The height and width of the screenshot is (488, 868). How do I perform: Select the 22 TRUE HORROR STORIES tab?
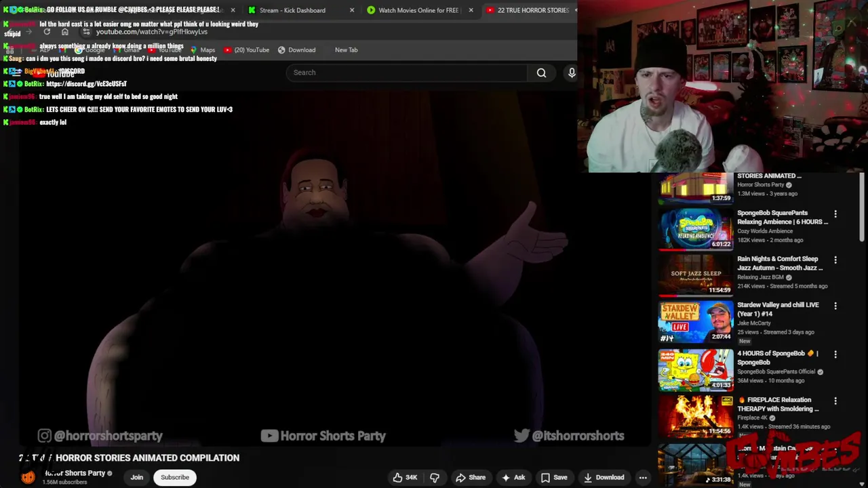coord(533,10)
